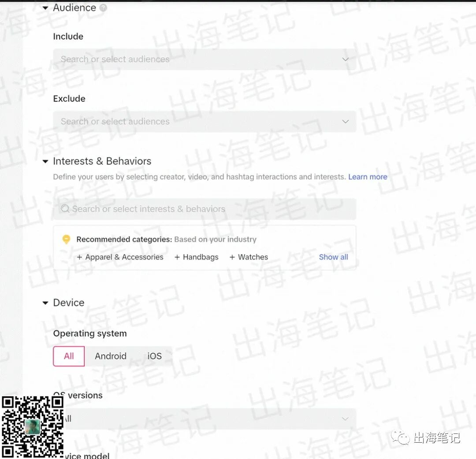Collapse the Device section

coord(45,303)
